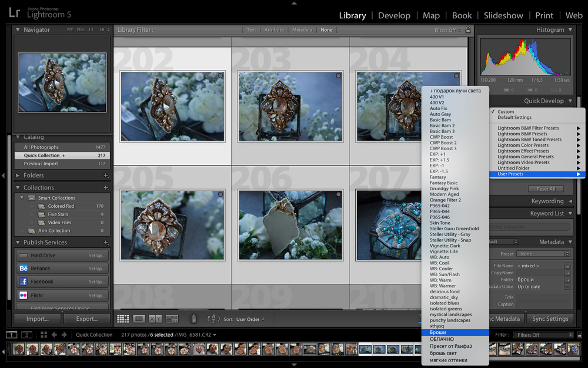Viewport: 588px width, 368px height.
Task: Toggle quick collection marker on photo 202
Action: (x=220, y=76)
